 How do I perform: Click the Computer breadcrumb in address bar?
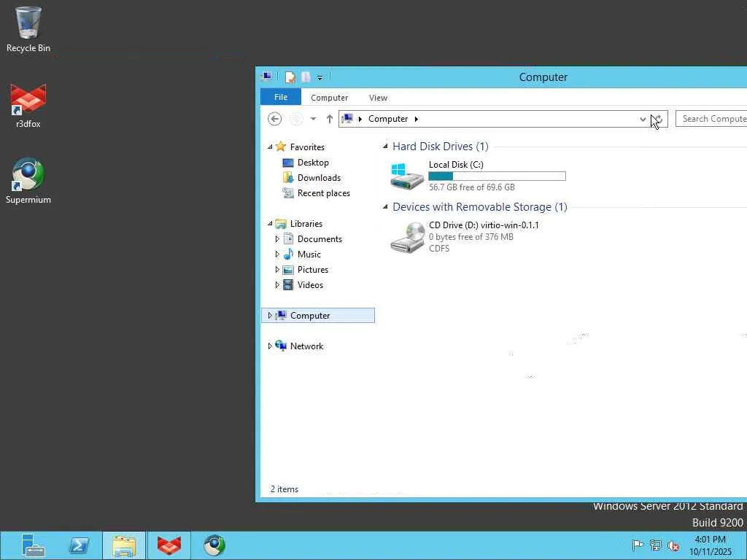(x=388, y=119)
